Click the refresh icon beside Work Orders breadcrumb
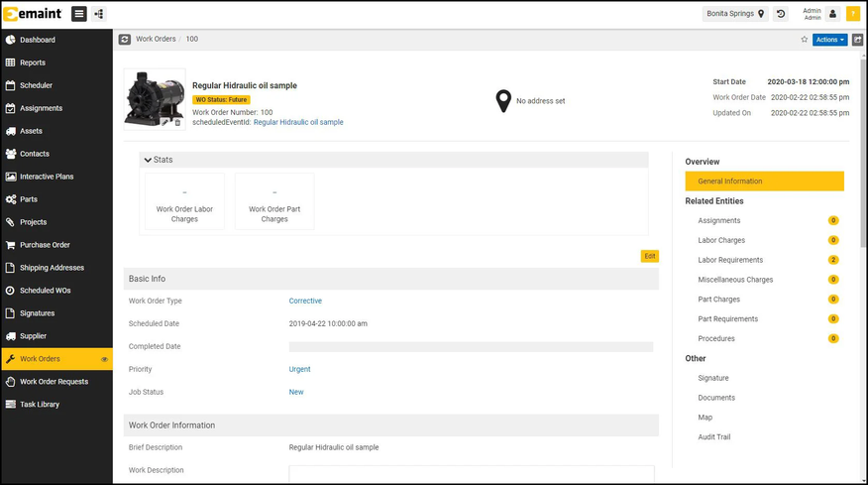The height and width of the screenshot is (485, 868). coord(125,40)
